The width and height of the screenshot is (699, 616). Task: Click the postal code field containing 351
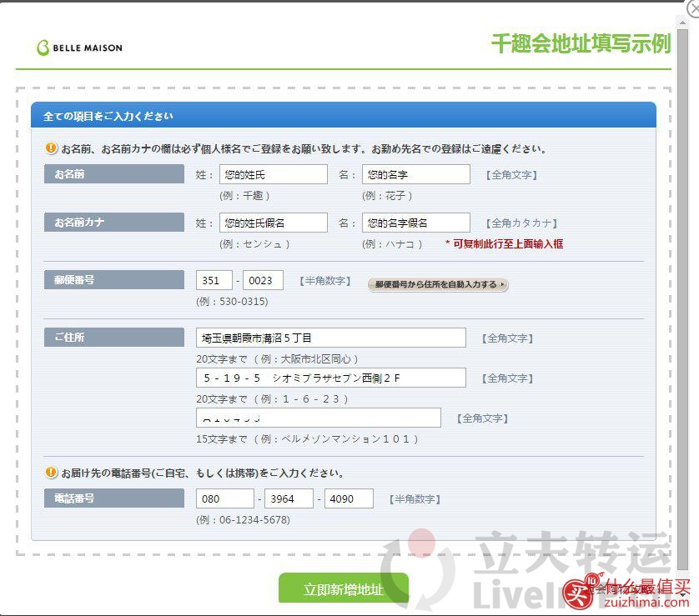click(x=214, y=280)
